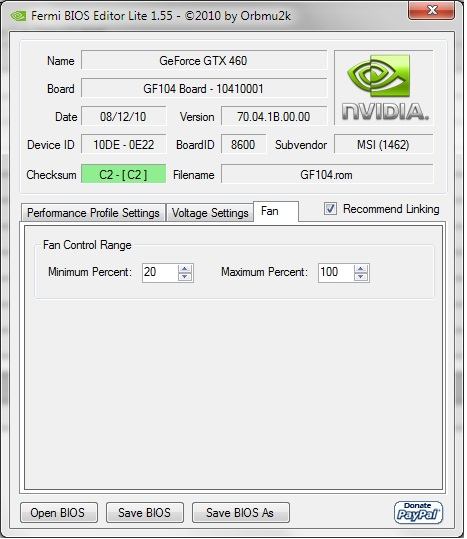Decrease the Maximum Percent value
467x539 pixels.
point(361,277)
